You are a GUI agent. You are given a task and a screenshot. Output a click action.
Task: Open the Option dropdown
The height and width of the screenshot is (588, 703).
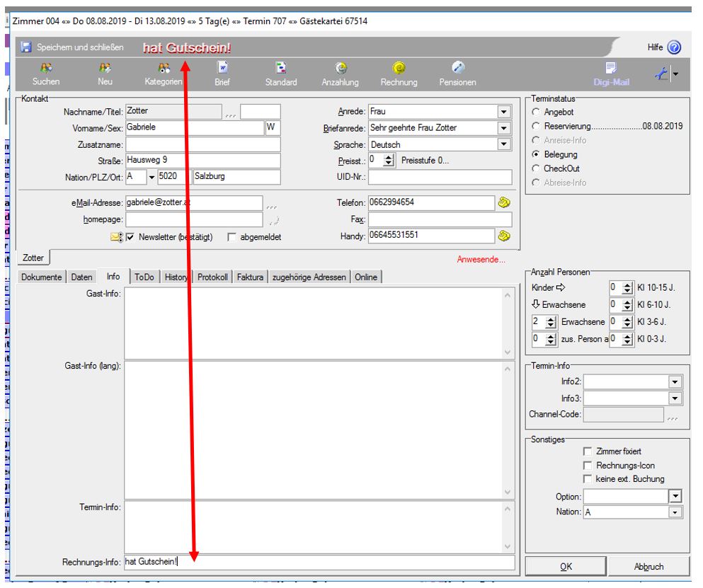pyautogui.click(x=675, y=496)
